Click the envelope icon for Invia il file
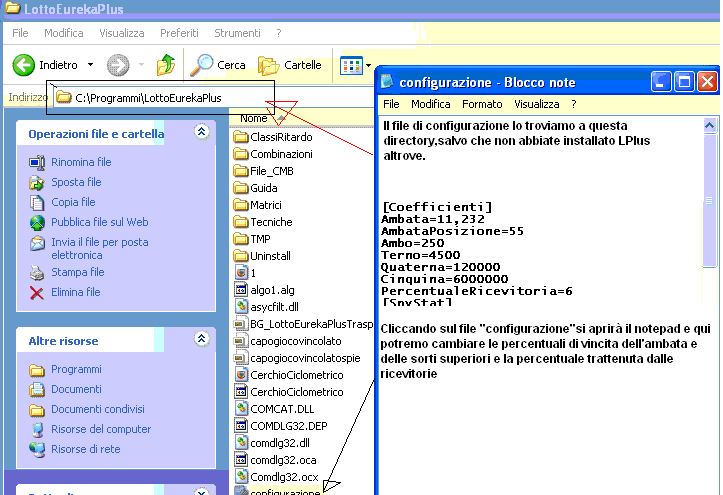723x495 pixels. click(x=37, y=243)
